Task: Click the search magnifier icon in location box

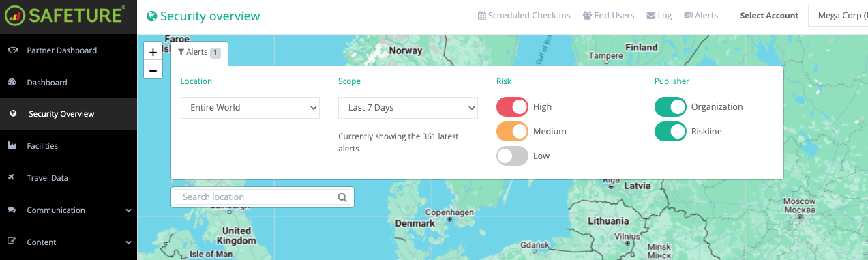Action: 342,197
